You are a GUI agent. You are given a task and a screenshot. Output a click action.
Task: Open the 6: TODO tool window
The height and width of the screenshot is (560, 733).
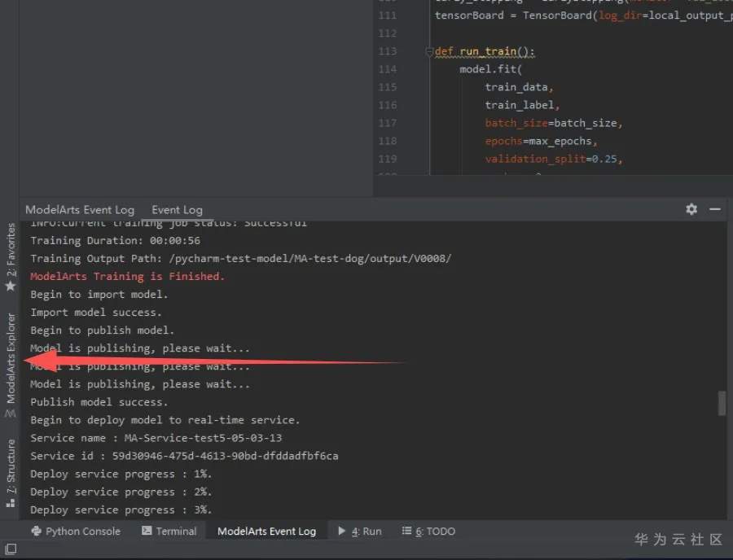(428, 531)
